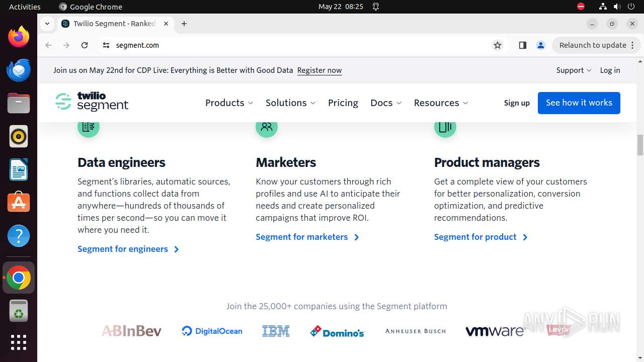Open Rhythmbox music player dock icon
The image size is (644, 362).
[x=19, y=136]
